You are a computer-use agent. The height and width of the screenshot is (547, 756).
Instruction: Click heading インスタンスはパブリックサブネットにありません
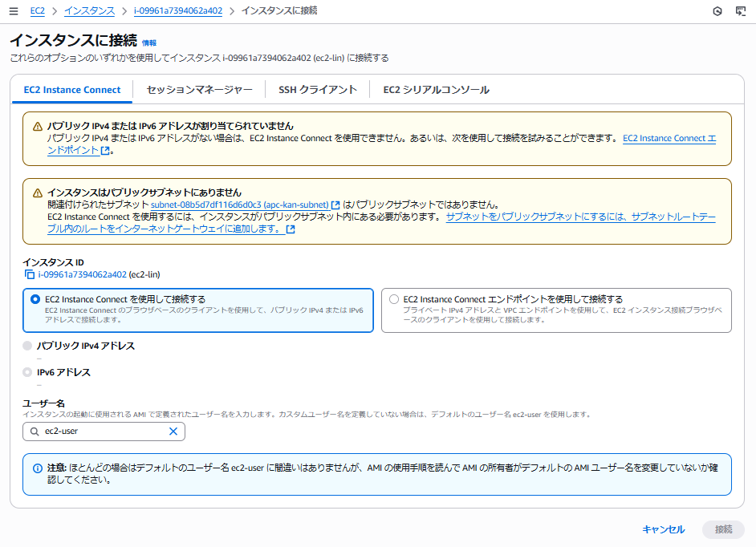point(144,192)
